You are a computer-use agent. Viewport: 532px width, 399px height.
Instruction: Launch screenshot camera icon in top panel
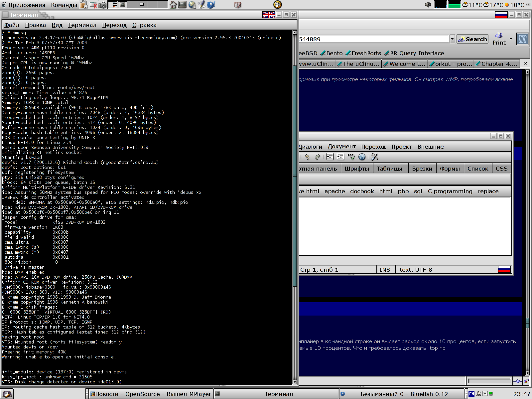[x=102, y=5]
